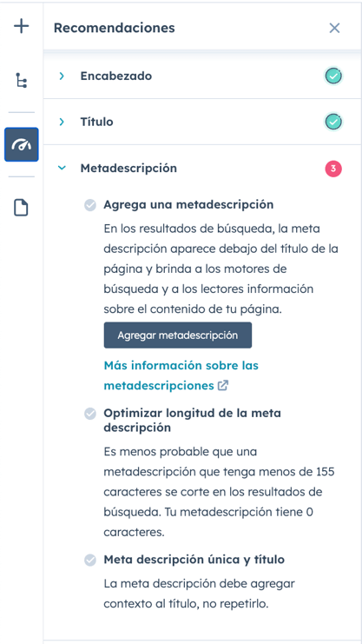The image size is (362, 644).
Task: Click the green checkmark beside Título
Action: click(x=333, y=122)
